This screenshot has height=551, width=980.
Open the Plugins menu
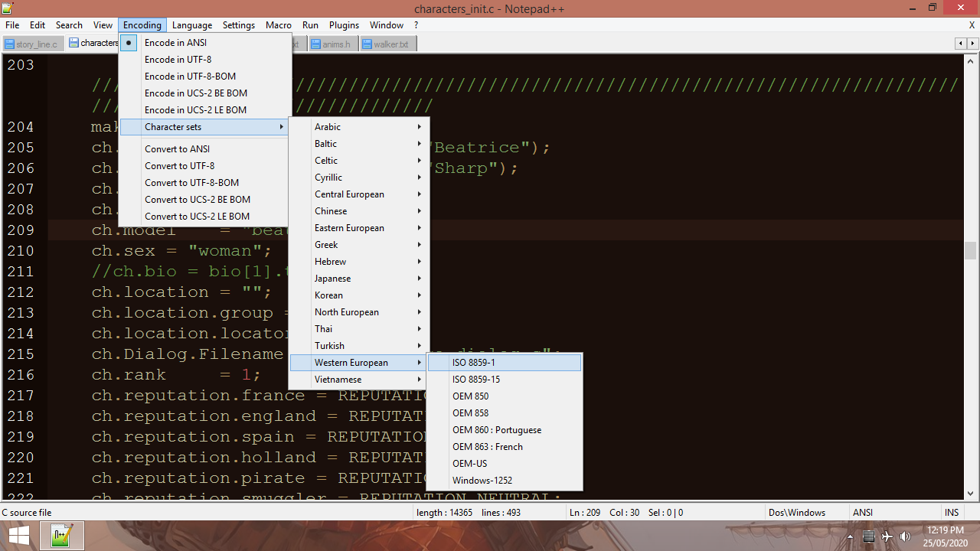click(x=344, y=25)
